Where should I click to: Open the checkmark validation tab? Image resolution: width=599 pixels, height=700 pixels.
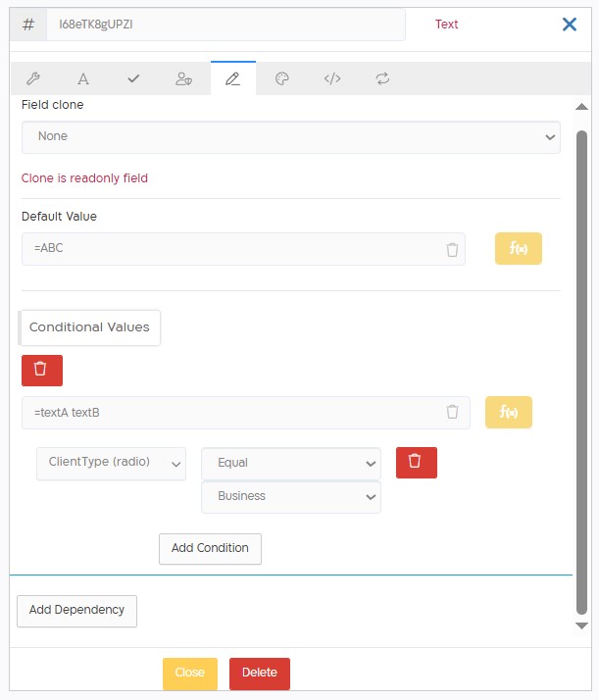133,79
